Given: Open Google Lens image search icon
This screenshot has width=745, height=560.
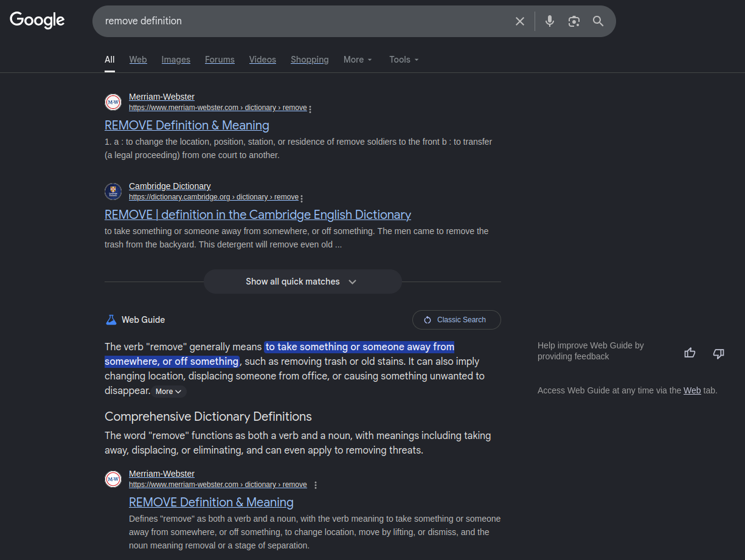Looking at the screenshot, I should click(x=574, y=21).
